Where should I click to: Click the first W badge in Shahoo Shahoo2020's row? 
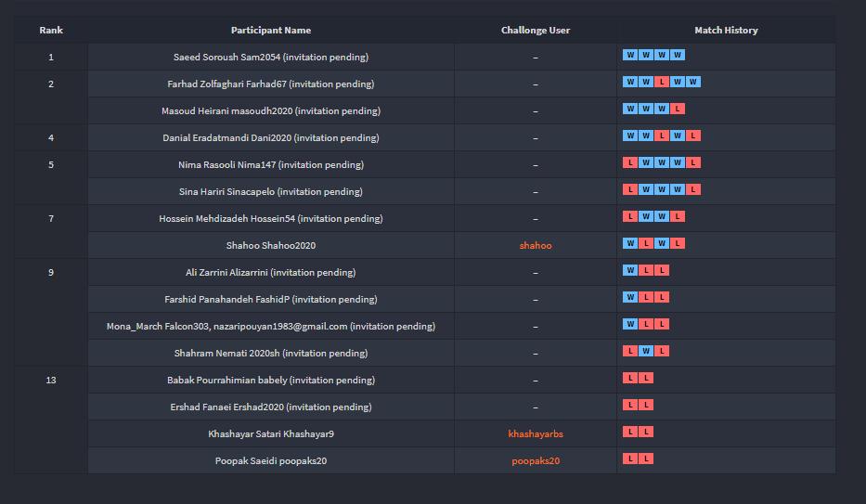pos(630,244)
